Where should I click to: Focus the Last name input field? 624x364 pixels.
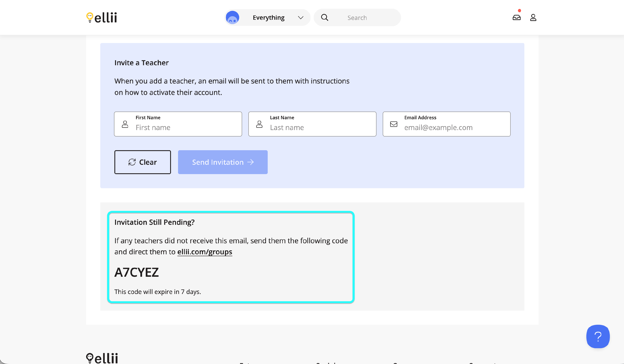319,128
